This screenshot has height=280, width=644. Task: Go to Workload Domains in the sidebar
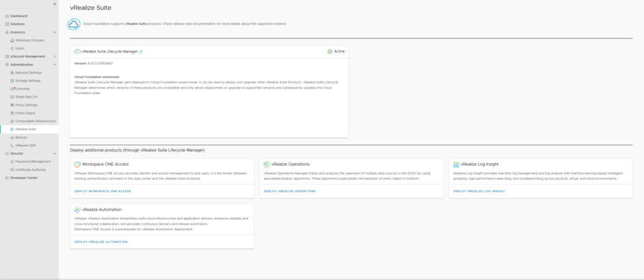tap(30, 40)
